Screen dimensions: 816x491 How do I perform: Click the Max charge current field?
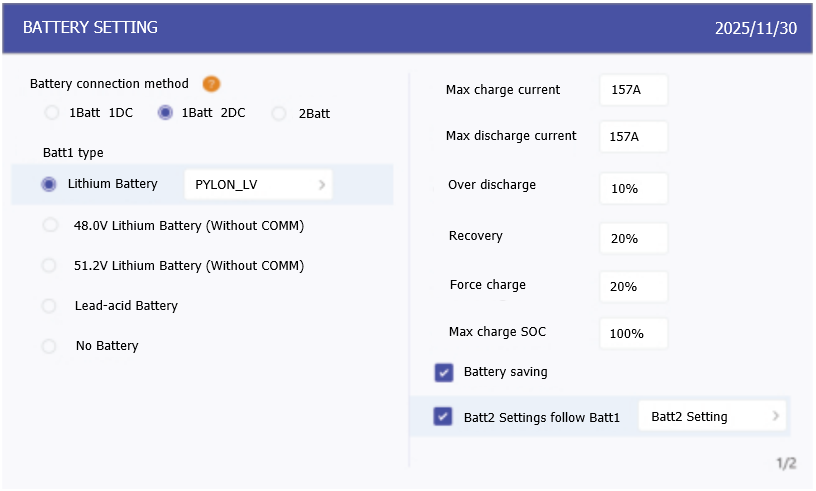[633, 90]
